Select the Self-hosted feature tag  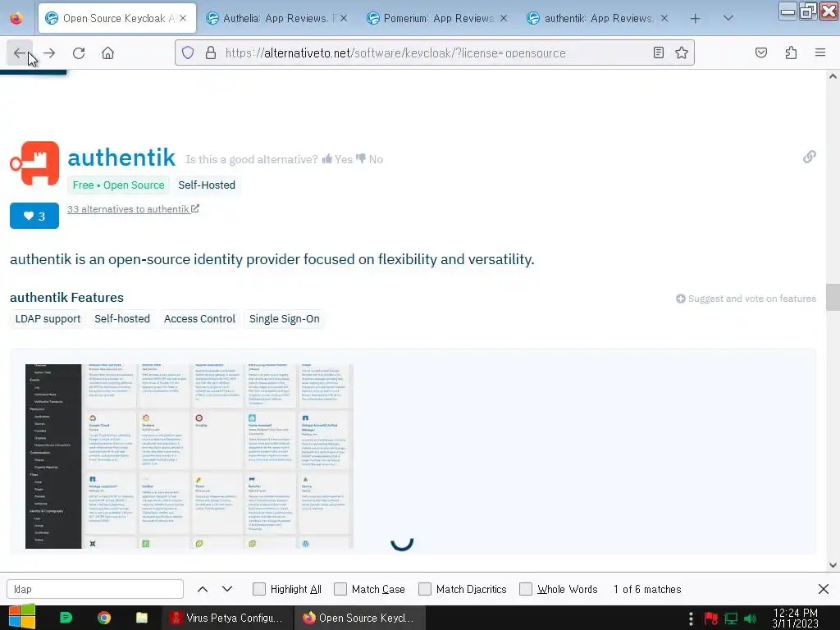coord(122,319)
